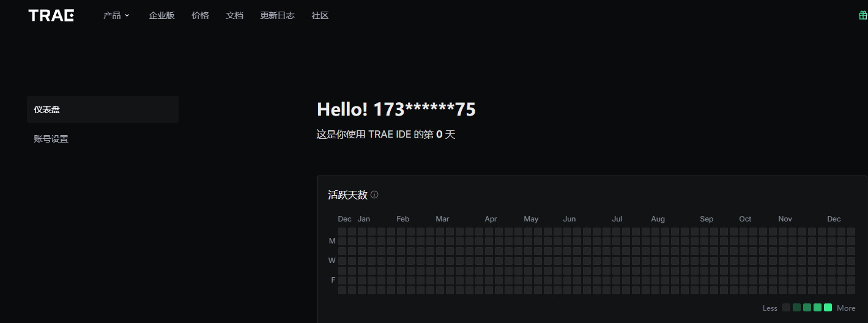The width and height of the screenshot is (868, 323).
Task: Click the Aug month label
Action: click(658, 219)
